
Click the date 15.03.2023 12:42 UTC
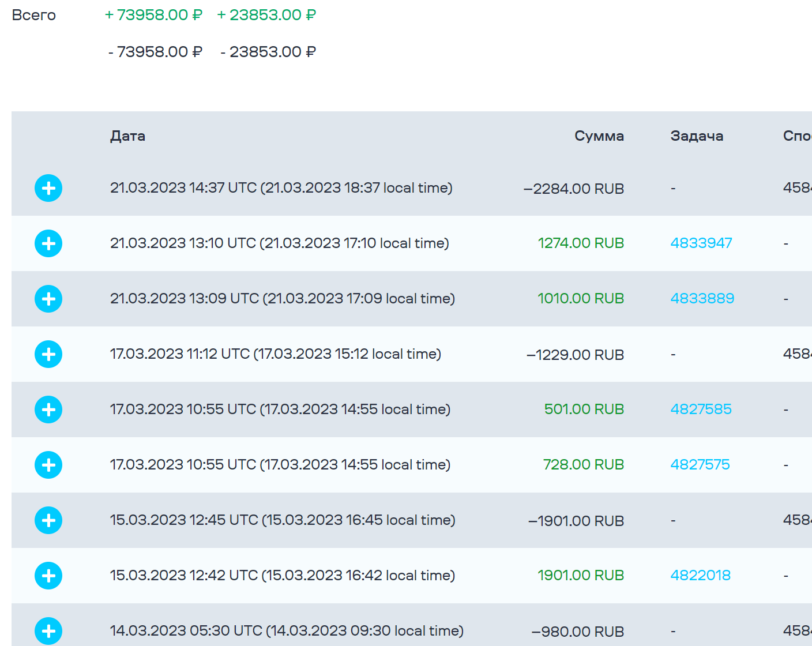[184, 575]
